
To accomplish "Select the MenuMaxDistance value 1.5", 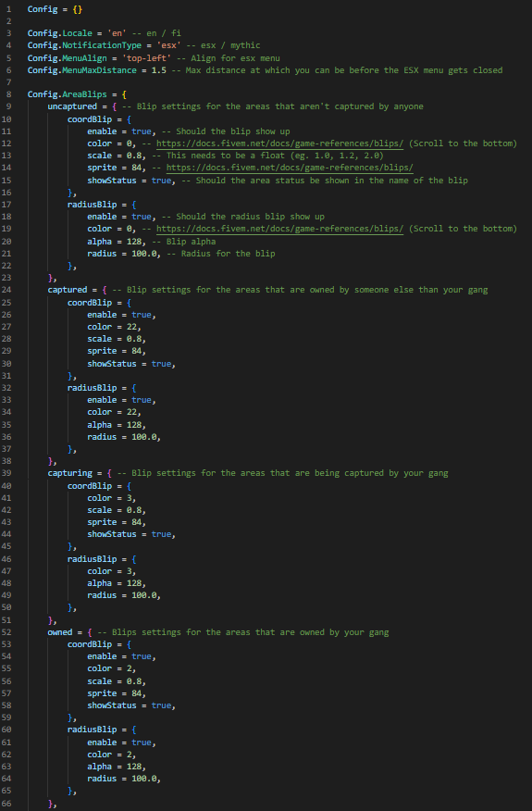I will [159, 69].
